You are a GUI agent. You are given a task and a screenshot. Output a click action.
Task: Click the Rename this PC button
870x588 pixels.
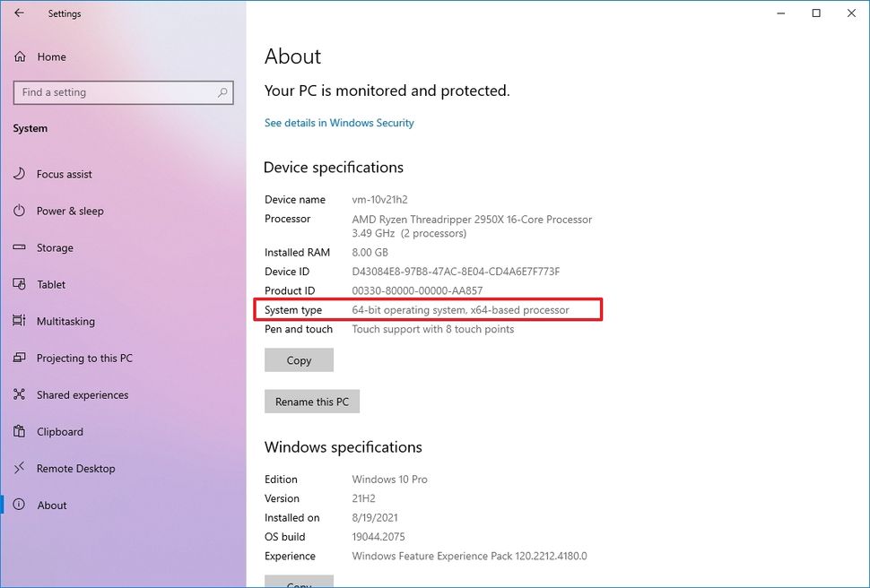(312, 401)
